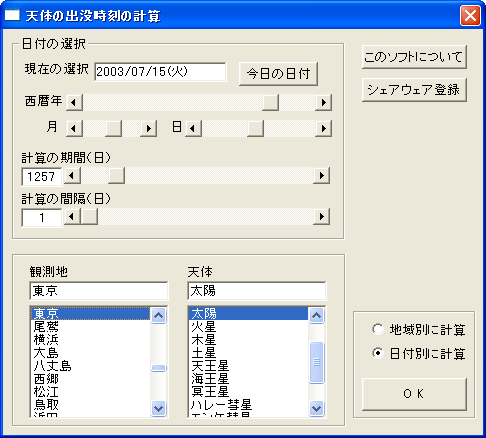Screen dimensions: 486x438
Task: Open このソフトについて about button
Action: click(x=414, y=57)
